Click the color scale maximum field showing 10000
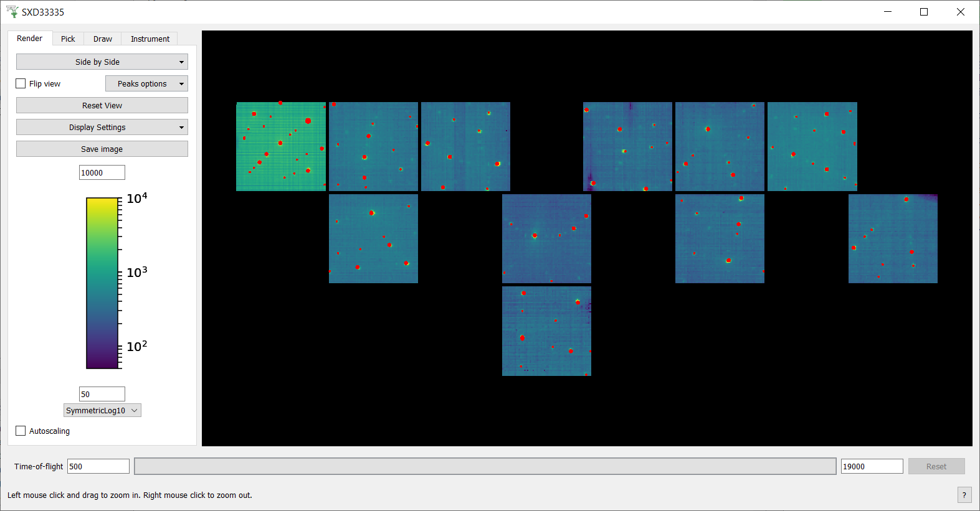Viewport: 980px width, 511px height. click(x=102, y=172)
